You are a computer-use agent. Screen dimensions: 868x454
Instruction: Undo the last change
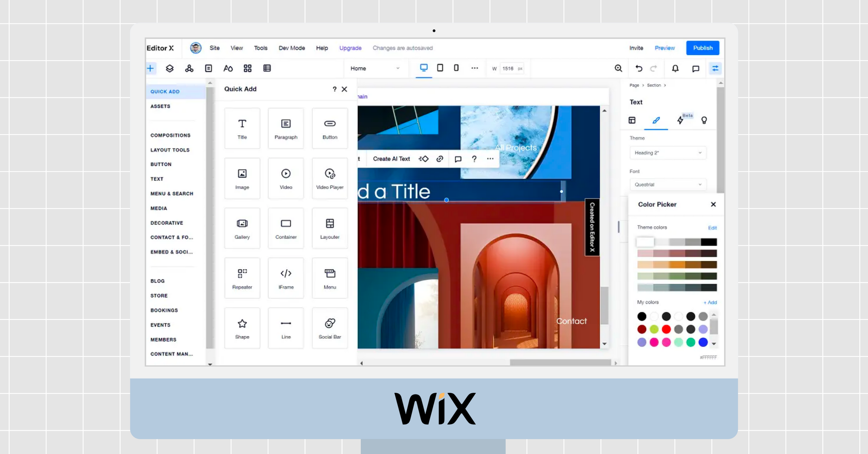click(639, 68)
